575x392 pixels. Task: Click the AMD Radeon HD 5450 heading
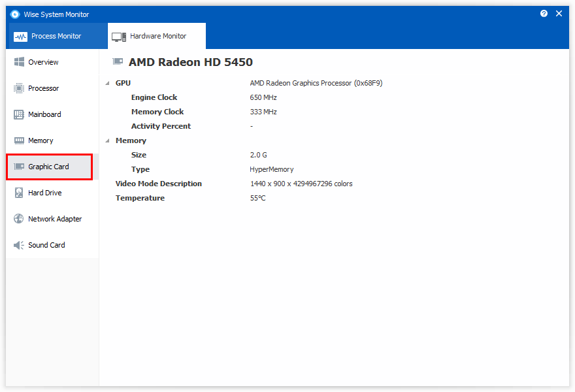click(x=190, y=62)
